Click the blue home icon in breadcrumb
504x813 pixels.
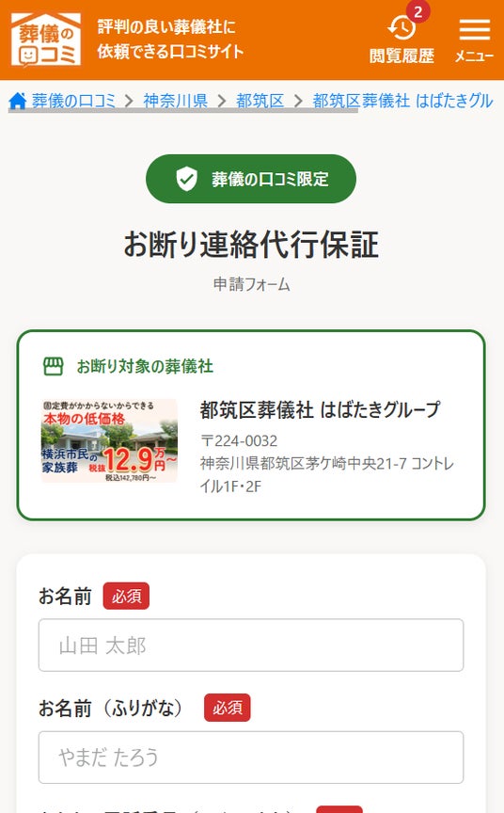click(x=18, y=101)
